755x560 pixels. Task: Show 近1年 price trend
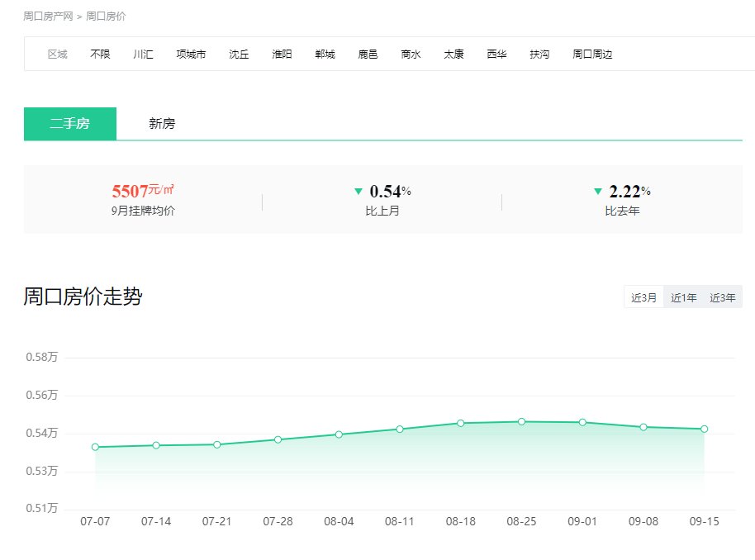click(684, 297)
